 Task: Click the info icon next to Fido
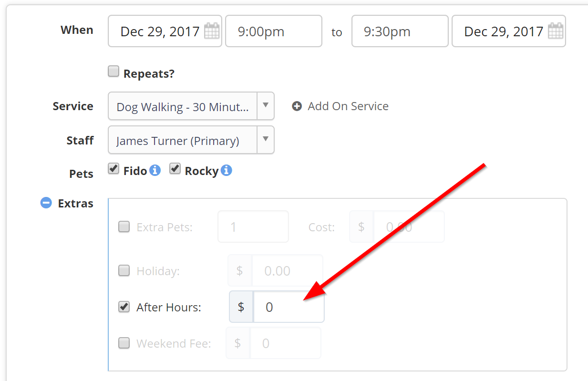pyautogui.click(x=155, y=170)
